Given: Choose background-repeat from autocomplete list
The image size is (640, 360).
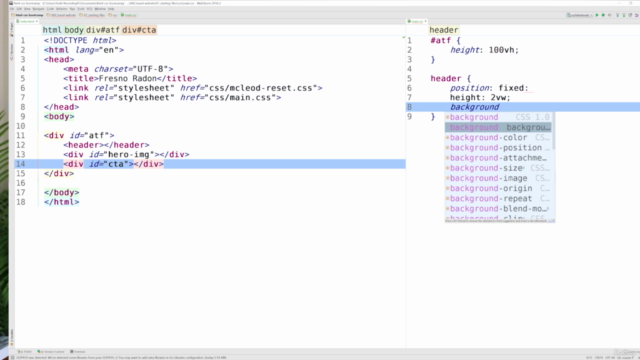Looking at the screenshot, I should (498, 199).
